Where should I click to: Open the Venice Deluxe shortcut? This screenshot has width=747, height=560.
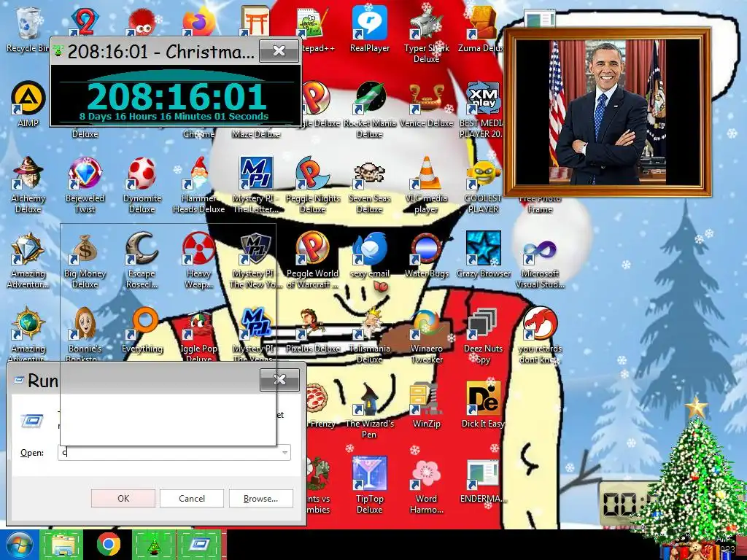pos(426,105)
